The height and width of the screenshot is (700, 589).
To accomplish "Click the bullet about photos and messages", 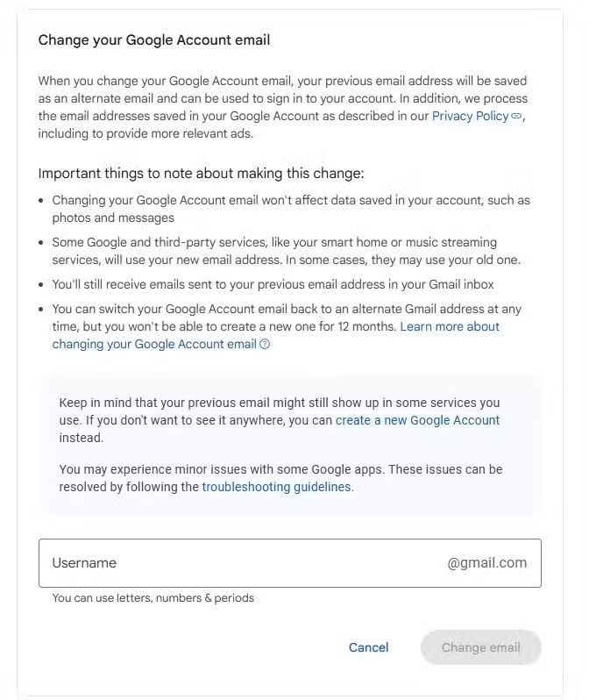I will click(x=289, y=209).
